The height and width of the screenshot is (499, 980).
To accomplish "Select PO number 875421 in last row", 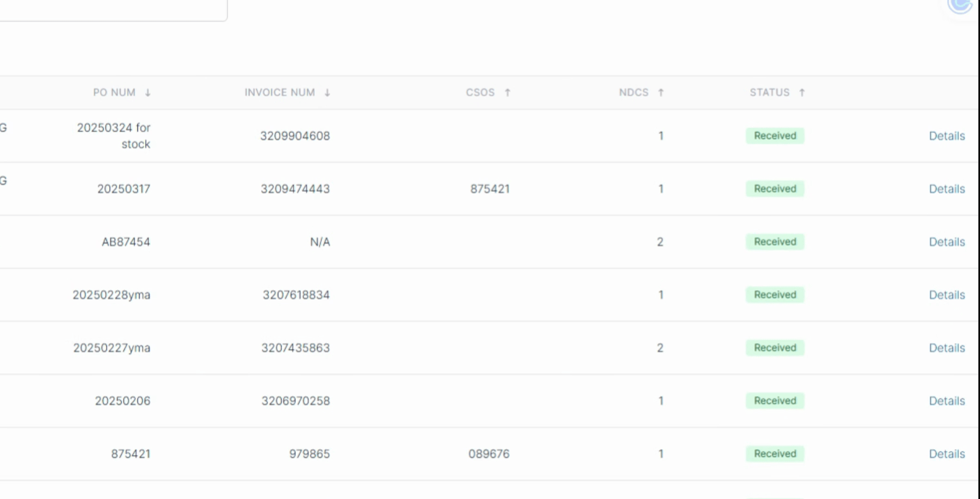I will pyautogui.click(x=131, y=454).
